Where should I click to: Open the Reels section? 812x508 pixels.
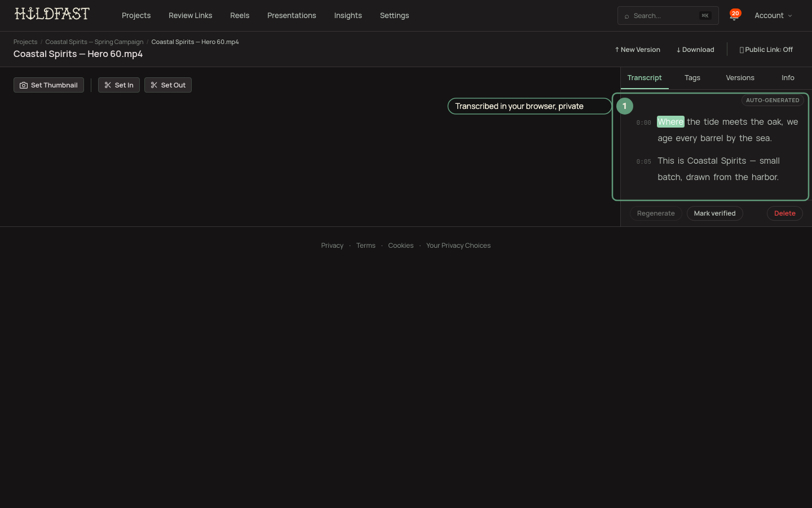click(x=240, y=15)
